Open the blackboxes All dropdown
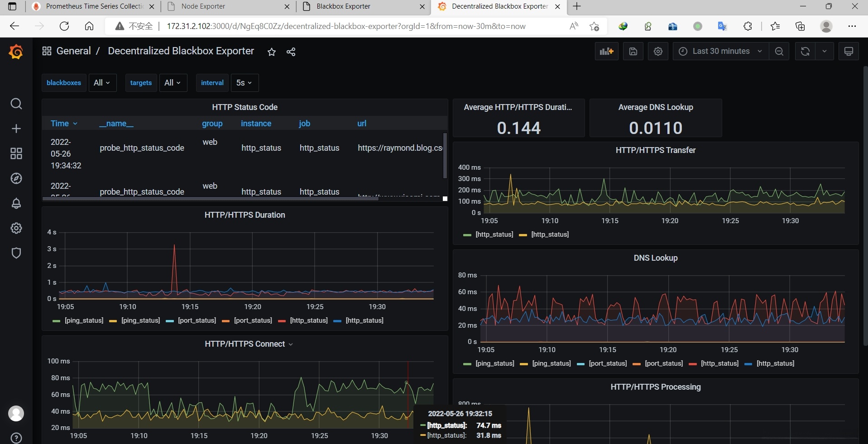Viewport: 868px width, 444px height. tap(102, 83)
